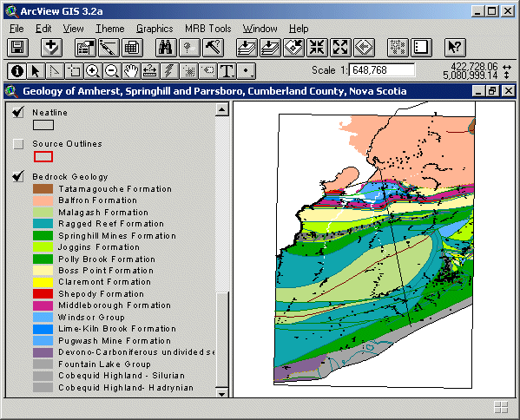Click Zoom to Active Themes icon

tap(270, 48)
